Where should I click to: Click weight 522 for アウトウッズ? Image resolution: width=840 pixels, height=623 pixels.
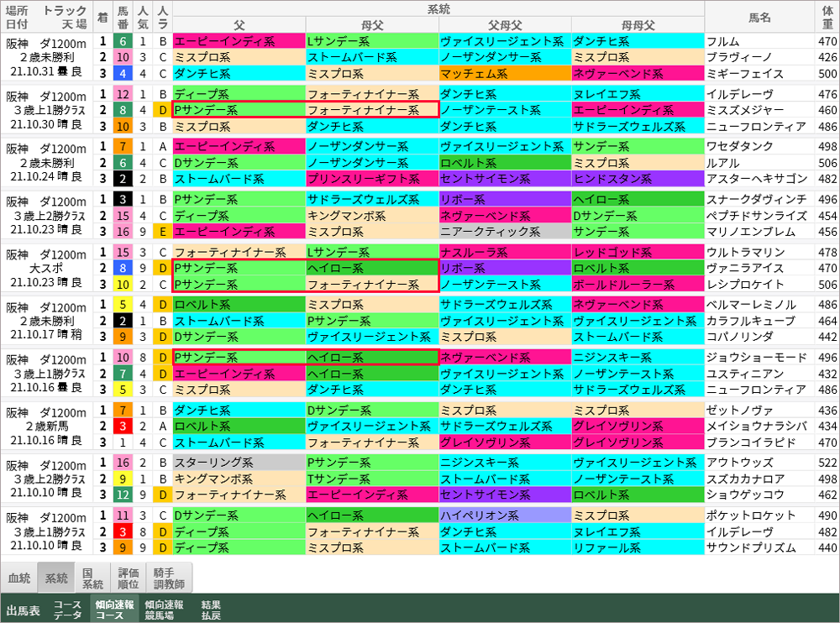827,463
